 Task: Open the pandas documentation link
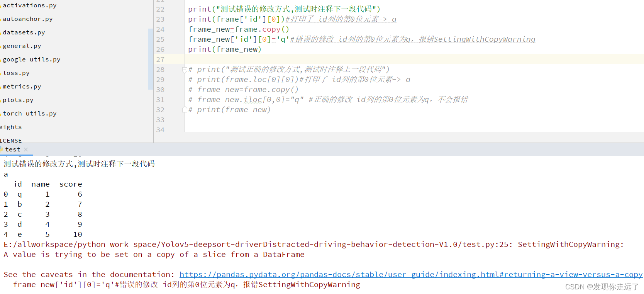[x=411, y=275]
